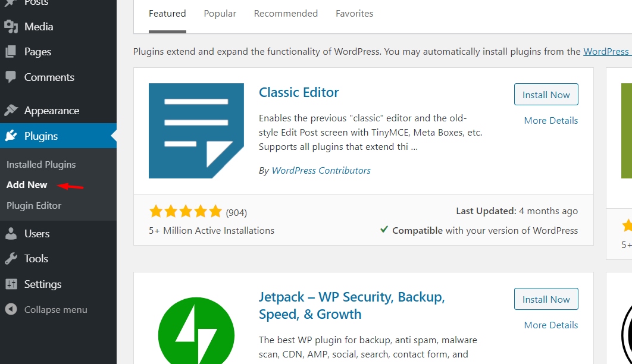Click the (904) ratings count
This screenshot has height=364, width=632.
click(236, 212)
